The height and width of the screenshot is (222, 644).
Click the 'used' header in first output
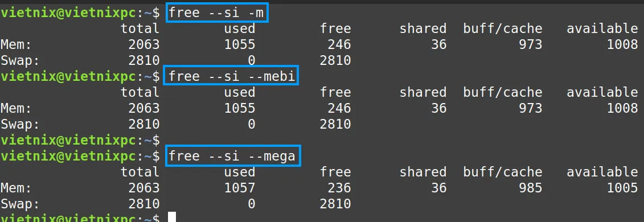[240, 28]
